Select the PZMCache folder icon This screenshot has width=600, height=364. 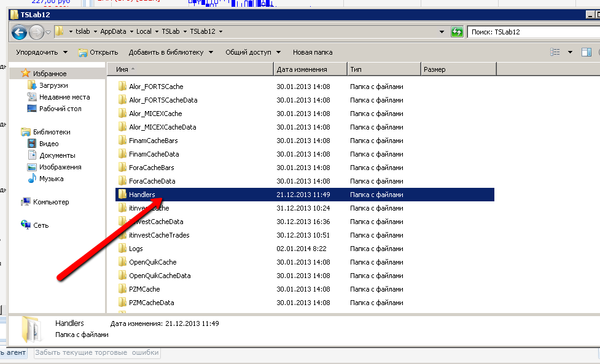(x=122, y=288)
